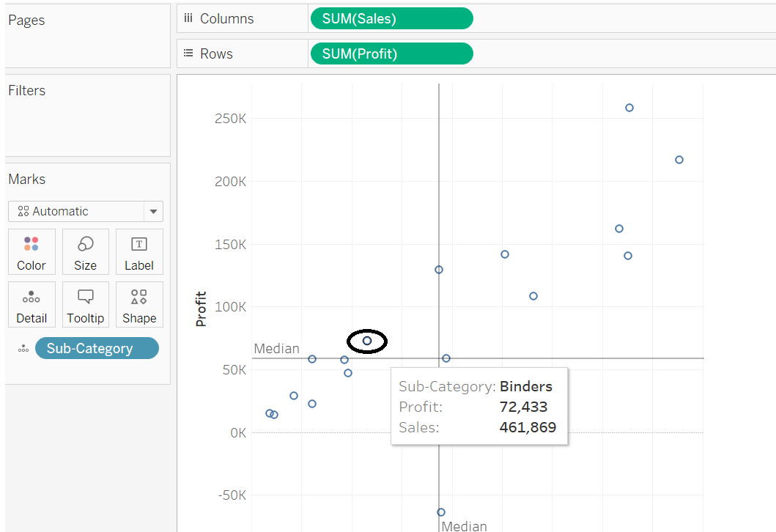Select the SUM(Sales) pill on Columns
Screen dimensions: 776x532
pyautogui.click(x=391, y=18)
